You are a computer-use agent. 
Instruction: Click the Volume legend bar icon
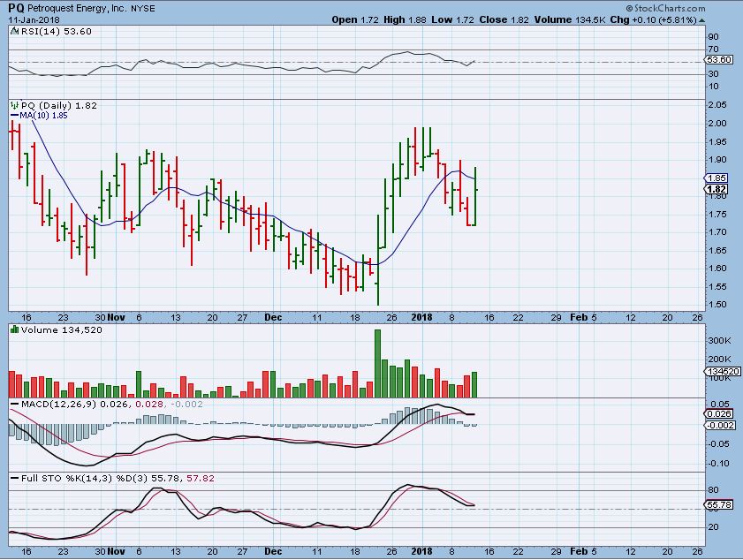14,329
